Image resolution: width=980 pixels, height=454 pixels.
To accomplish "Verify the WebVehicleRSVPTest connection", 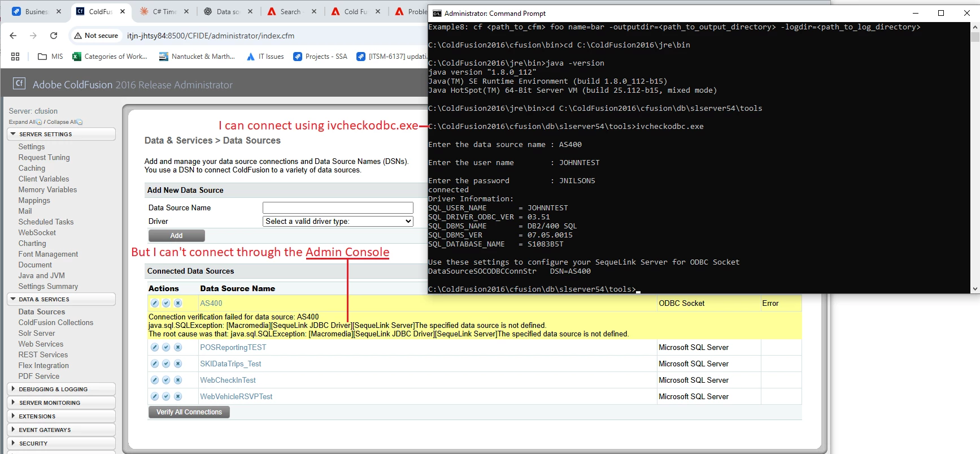I will tap(166, 396).
